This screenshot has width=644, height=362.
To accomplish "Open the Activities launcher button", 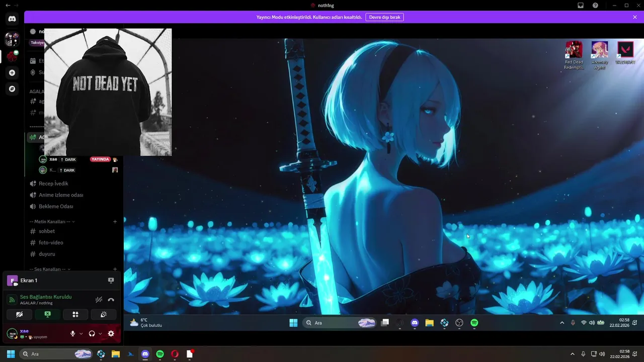I will pyautogui.click(x=75, y=315).
